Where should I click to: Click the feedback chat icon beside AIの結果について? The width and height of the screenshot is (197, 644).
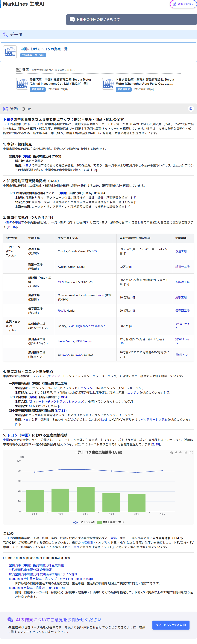[x=10, y=620]
